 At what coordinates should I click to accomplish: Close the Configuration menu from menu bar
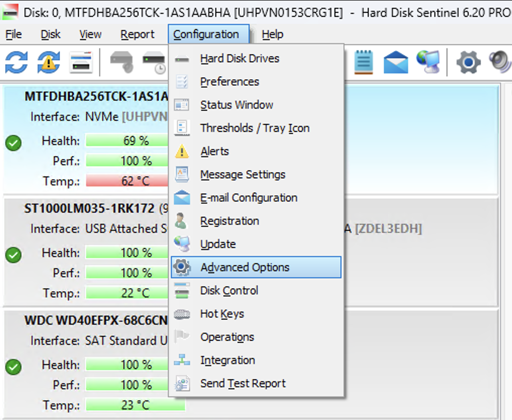click(209, 34)
